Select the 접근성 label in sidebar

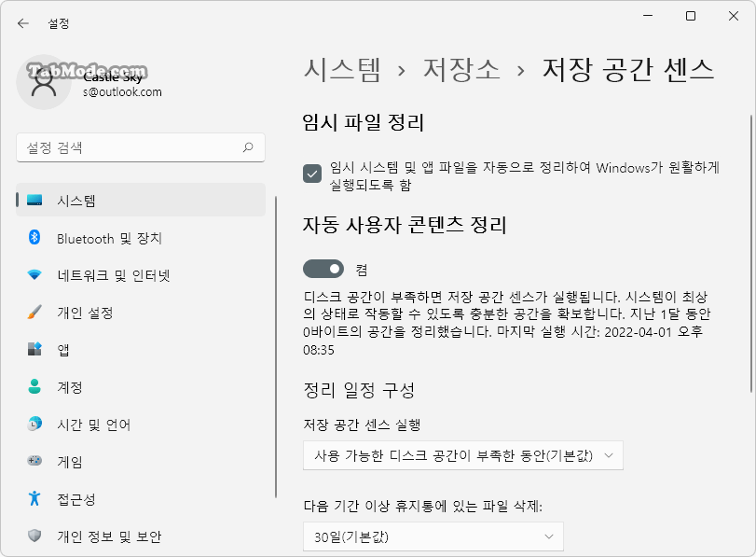point(76,498)
